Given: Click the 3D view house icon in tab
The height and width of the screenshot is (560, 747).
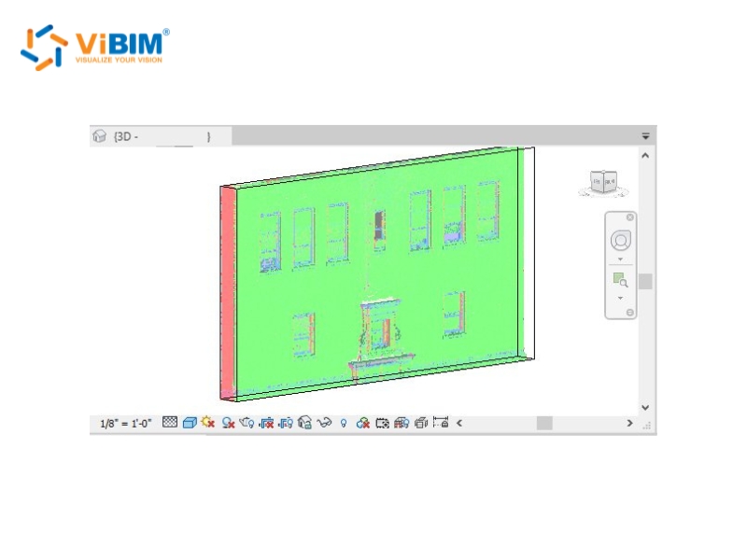Looking at the screenshot, I should click(99, 136).
